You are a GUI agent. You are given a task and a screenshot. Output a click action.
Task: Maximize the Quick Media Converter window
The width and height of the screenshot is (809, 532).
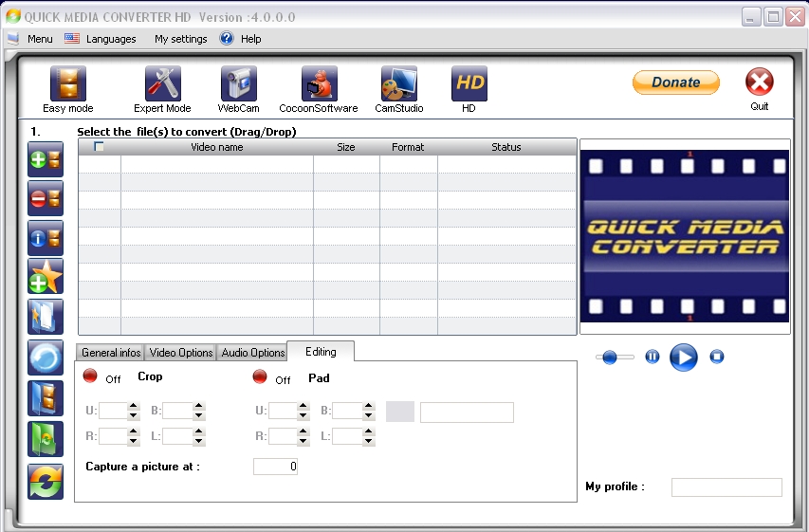773,17
